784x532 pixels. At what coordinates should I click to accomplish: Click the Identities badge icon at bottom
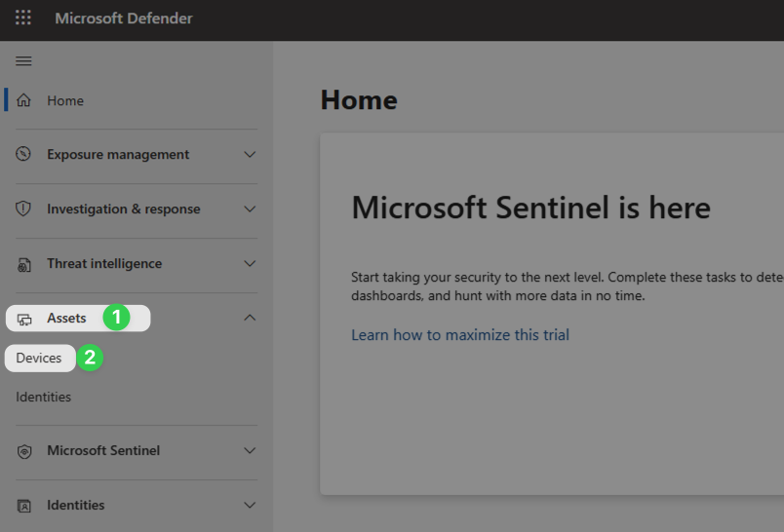click(24, 506)
